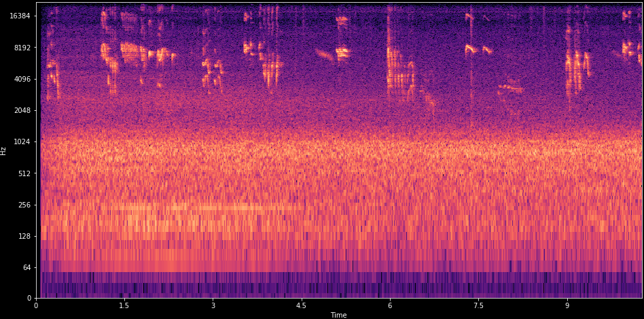Jump to the 3 second time marker

click(x=213, y=306)
